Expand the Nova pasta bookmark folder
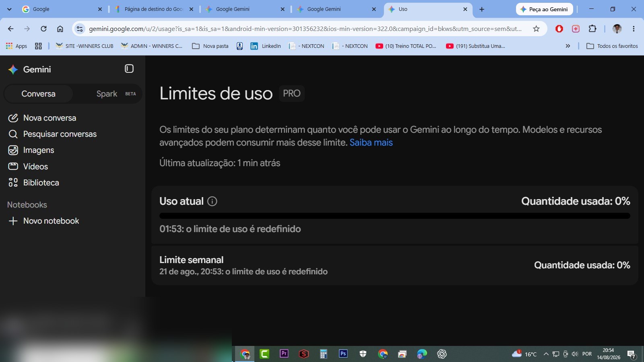The width and height of the screenshot is (644, 362). 210,46
